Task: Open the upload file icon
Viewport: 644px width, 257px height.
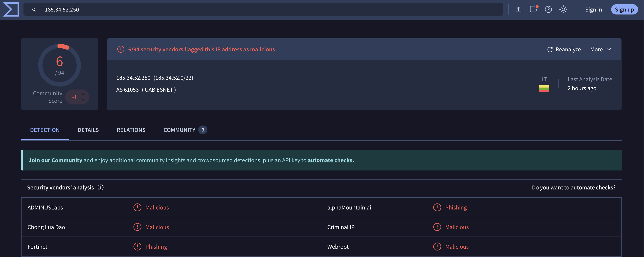Action: 519,10
